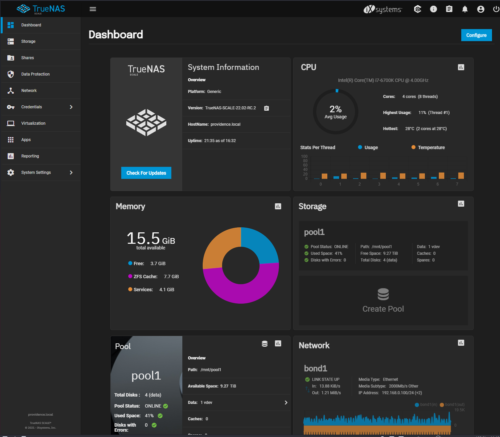Screen dimensions: 500x437
Task: Open Network card reports icon
Action: click(x=461, y=343)
